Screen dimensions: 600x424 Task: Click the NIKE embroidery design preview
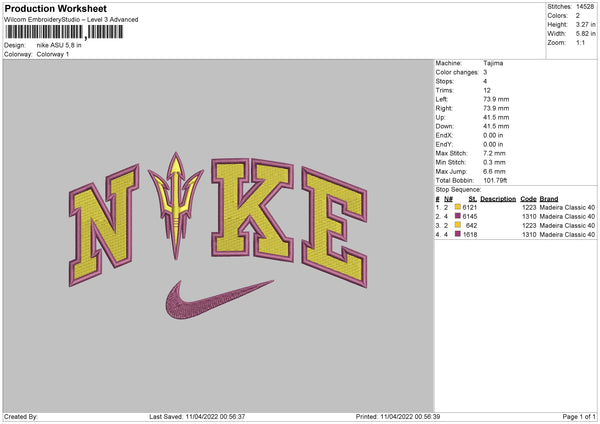(x=218, y=236)
